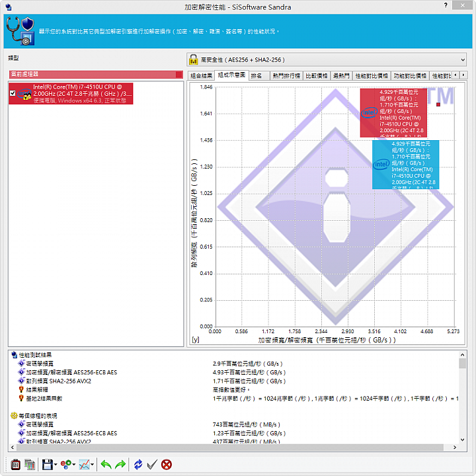Click the red Intel result tooltip box
The height and width of the screenshot is (476, 476).
[393, 112]
